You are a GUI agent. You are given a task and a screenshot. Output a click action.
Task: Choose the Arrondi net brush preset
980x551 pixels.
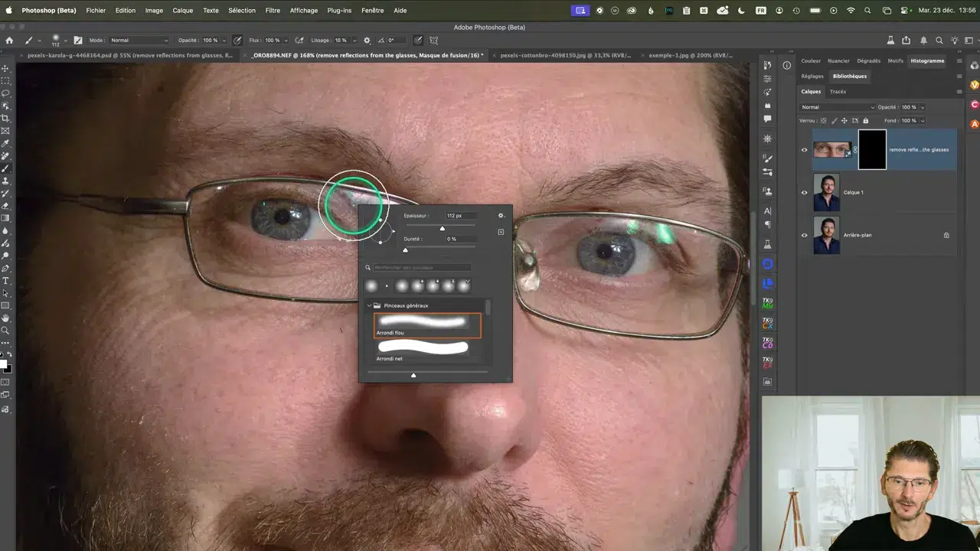(x=423, y=348)
